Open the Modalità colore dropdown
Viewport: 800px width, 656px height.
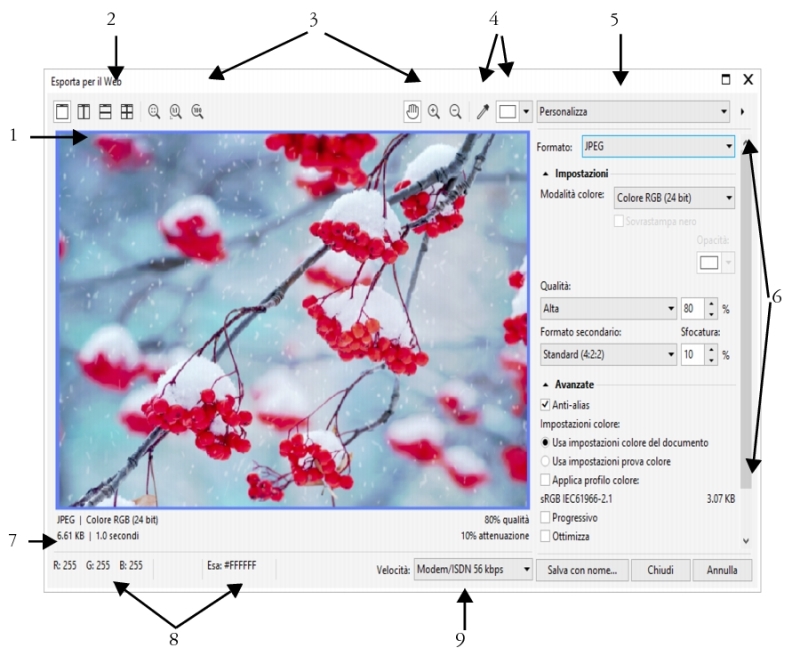click(x=673, y=198)
